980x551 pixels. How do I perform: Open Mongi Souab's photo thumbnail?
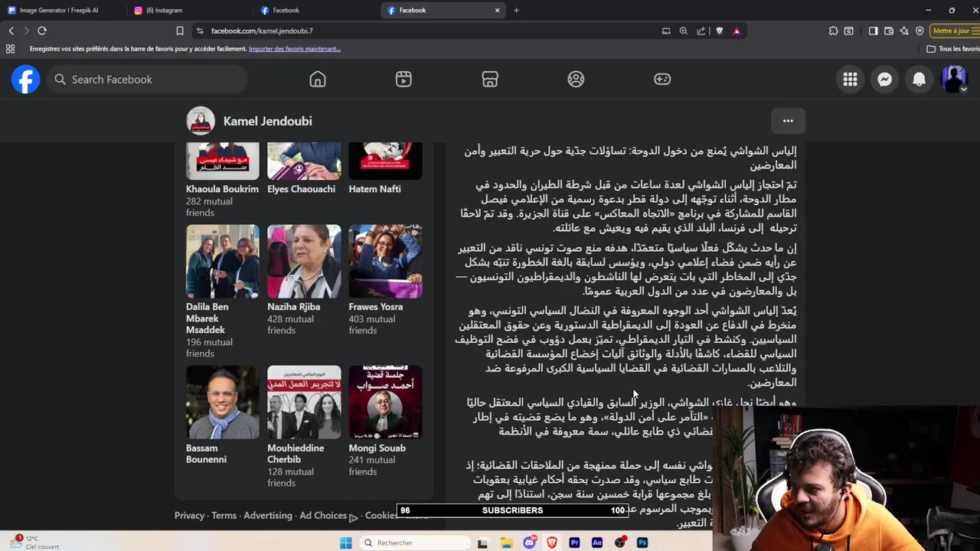tap(385, 403)
